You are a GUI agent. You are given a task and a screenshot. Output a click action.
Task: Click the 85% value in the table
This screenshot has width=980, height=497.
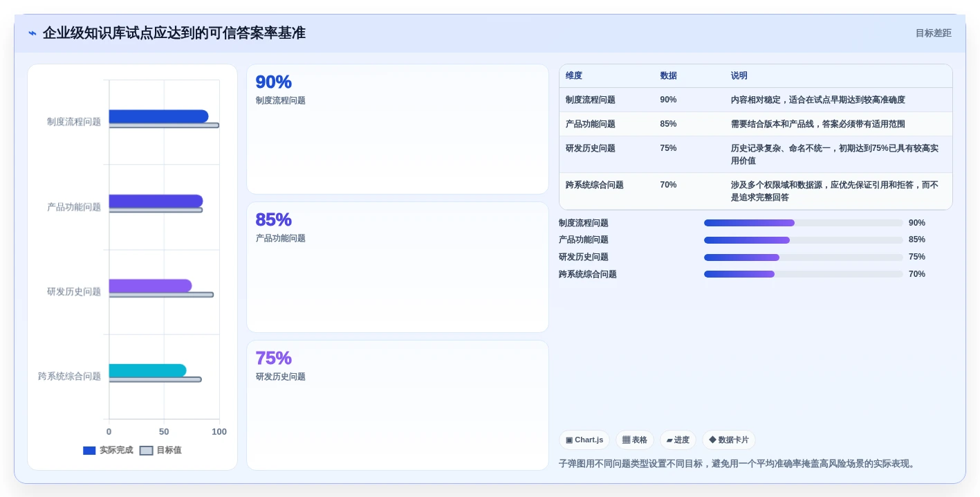(668, 124)
